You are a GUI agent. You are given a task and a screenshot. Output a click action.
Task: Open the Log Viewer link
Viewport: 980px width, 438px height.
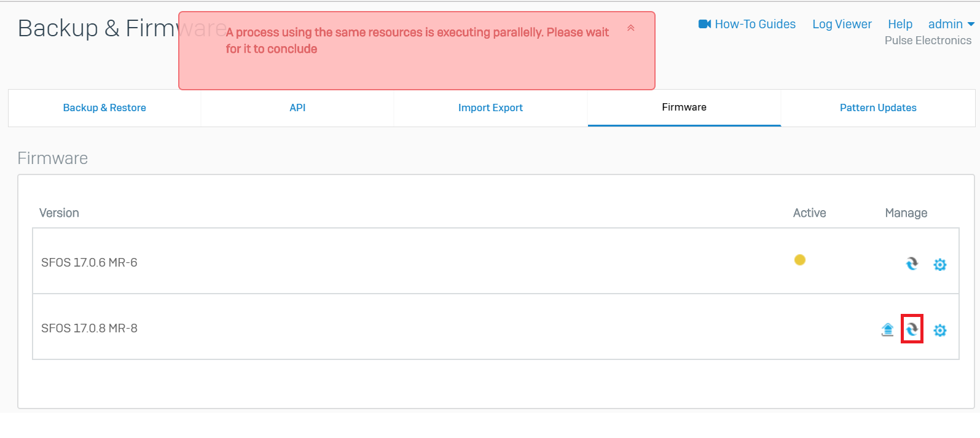[842, 24]
